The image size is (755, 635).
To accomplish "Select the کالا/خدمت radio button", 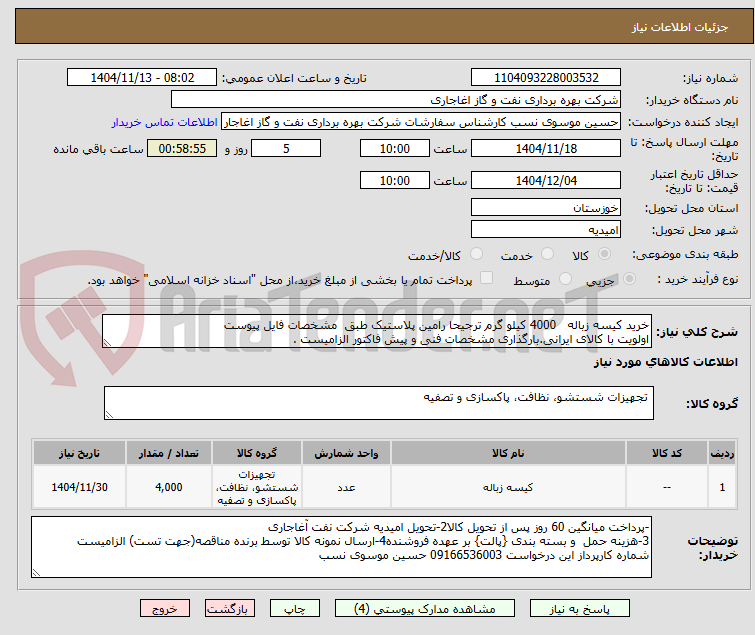I will 476,254.
